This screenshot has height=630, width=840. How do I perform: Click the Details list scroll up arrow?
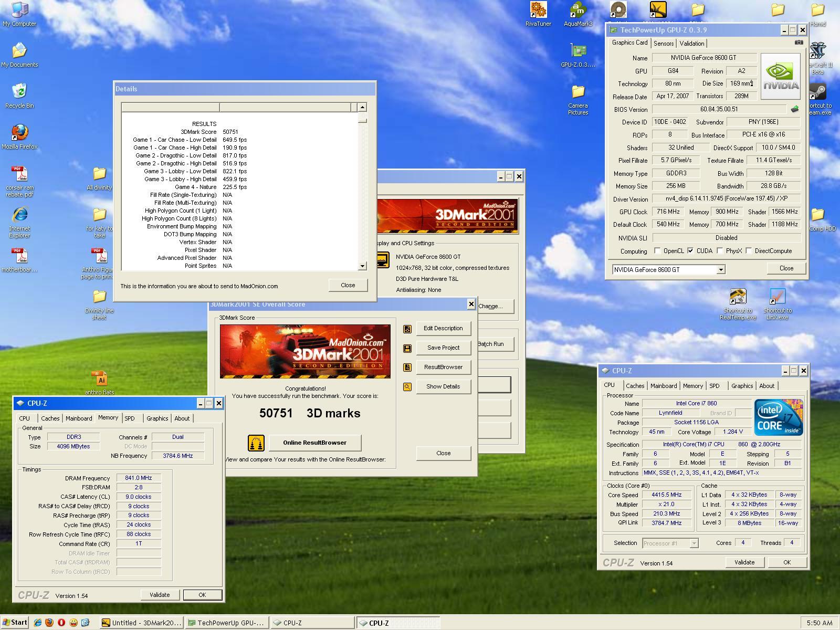click(x=362, y=107)
